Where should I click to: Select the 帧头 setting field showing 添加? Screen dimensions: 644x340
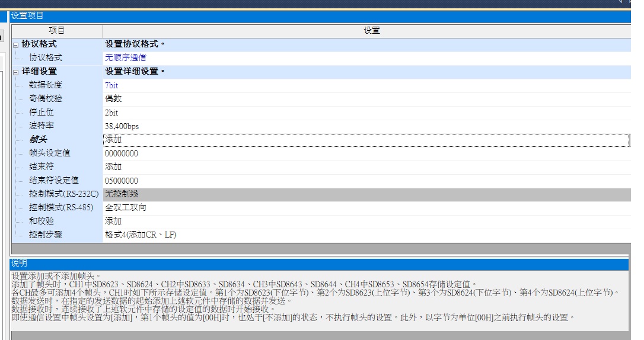[x=365, y=140]
